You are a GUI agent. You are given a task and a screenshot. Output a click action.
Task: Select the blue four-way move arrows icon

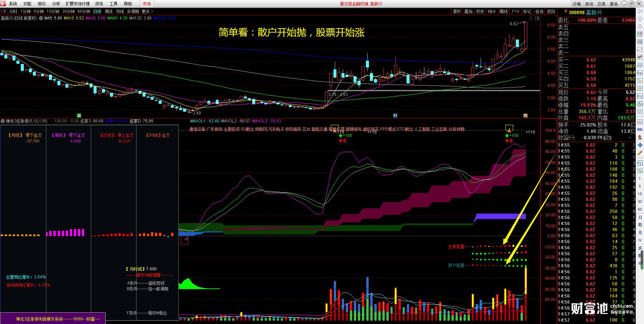pos(640,145)
